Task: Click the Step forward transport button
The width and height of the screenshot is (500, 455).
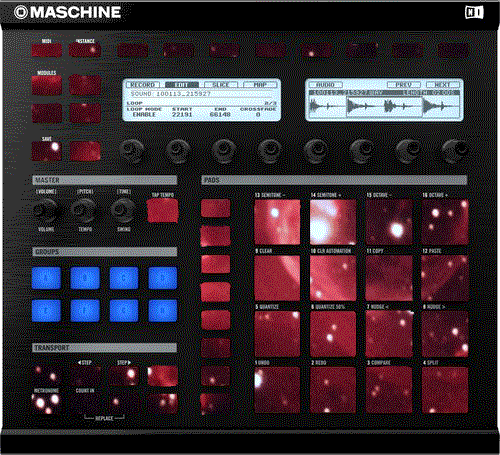Action: 124,376
